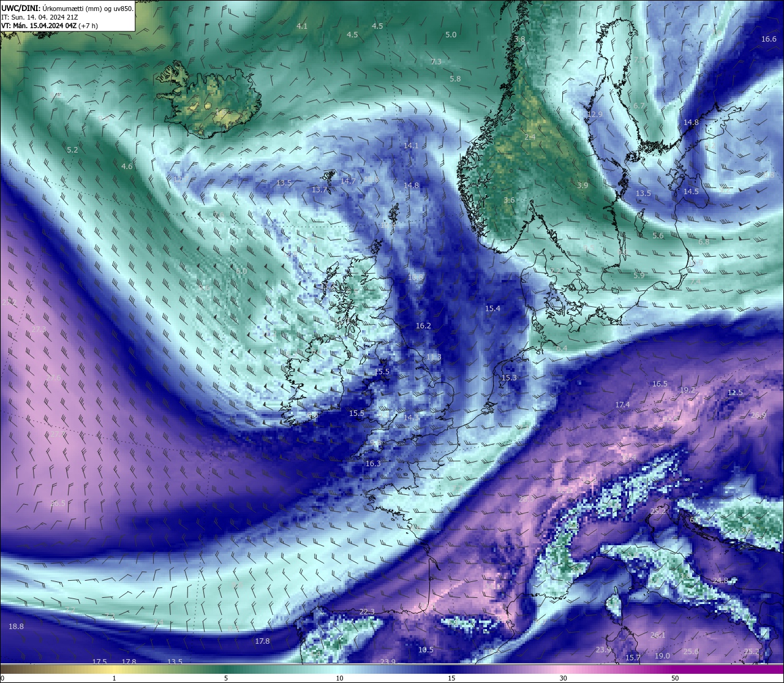The image size is (784, 683).
Task: Click the 19.2 value label
Action: pos(688,390)
